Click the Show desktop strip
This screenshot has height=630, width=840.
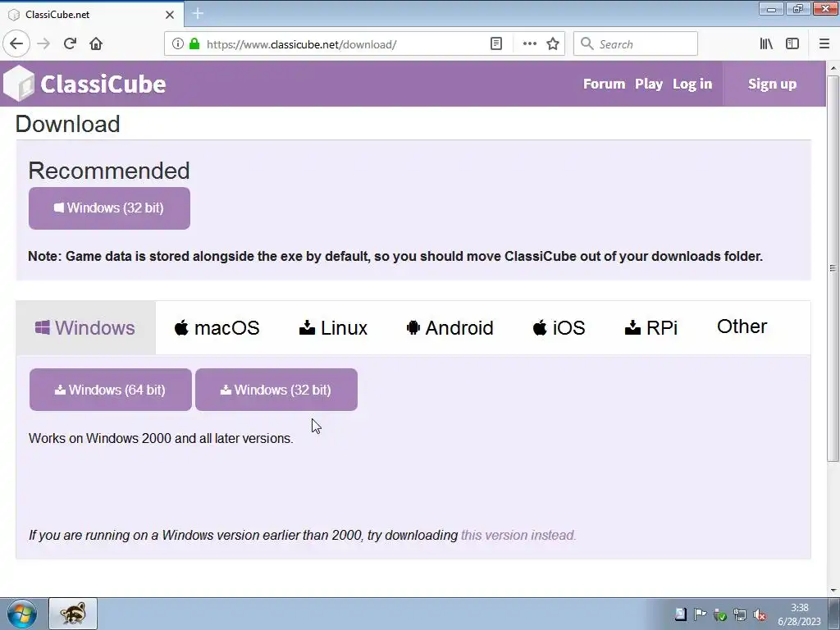pos(834,614)
